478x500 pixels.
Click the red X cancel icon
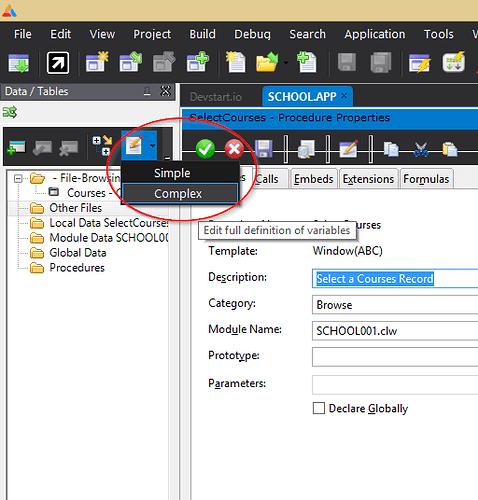coord(234,149)
